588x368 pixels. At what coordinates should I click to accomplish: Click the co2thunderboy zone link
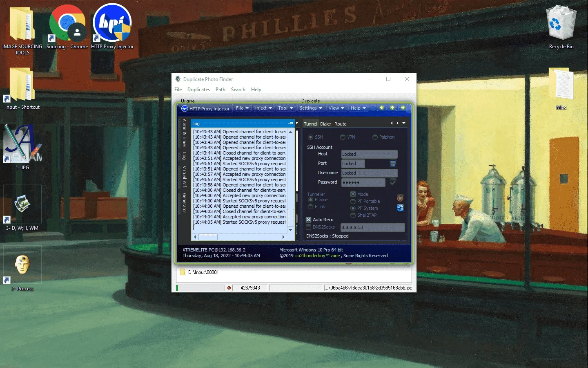(317, 256)
